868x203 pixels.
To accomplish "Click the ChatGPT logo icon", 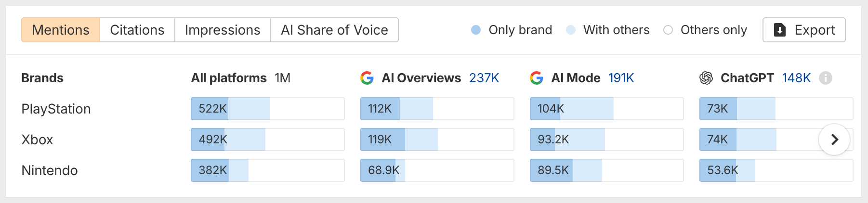I will tap(706, 78).
